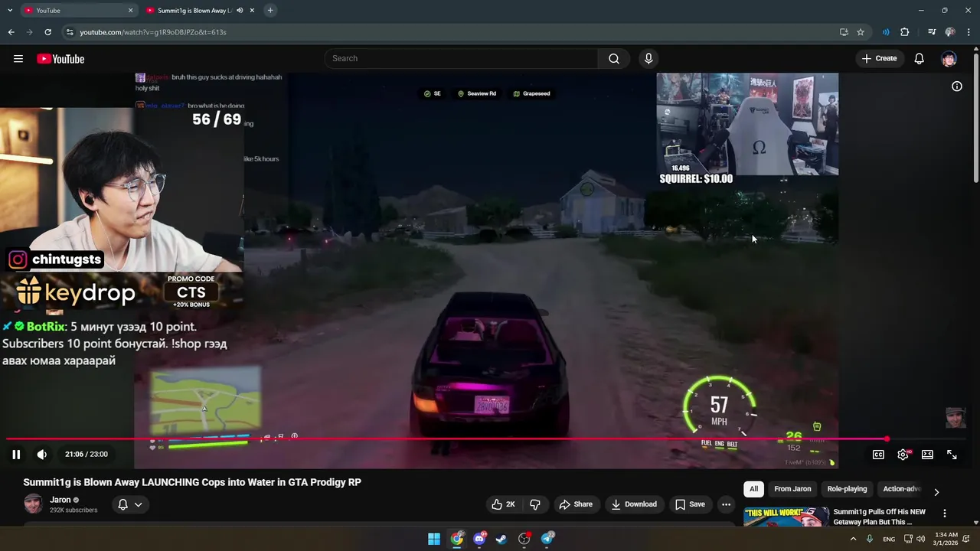
Task: Open YouTube notifications bell
Action: click(x=919, y=59)
